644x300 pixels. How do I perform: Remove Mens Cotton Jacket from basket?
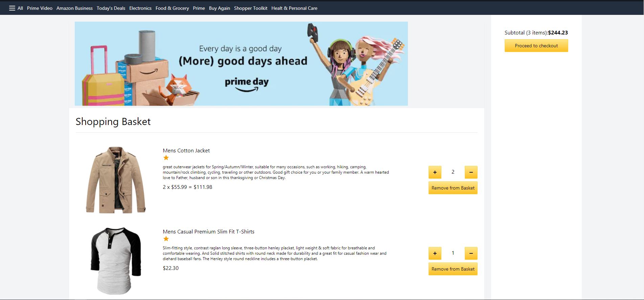[x=453, y=188]
